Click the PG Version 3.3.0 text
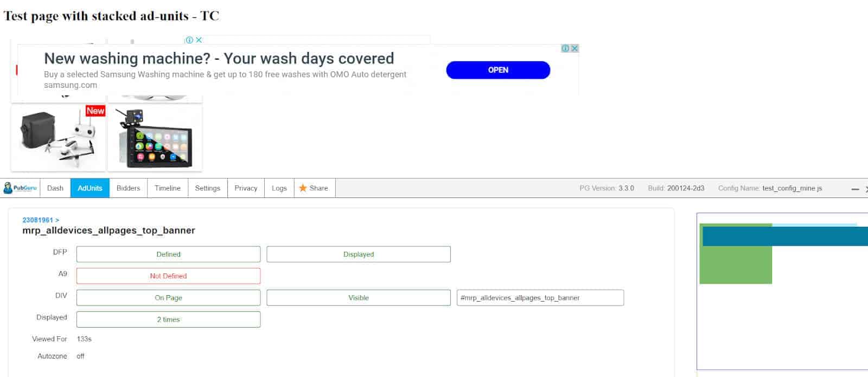Screen dimensions: 868x377 607,188
